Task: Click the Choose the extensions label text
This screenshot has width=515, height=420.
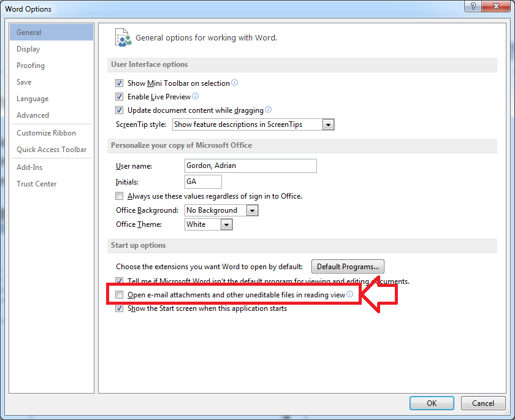Action: pos(209,266)
